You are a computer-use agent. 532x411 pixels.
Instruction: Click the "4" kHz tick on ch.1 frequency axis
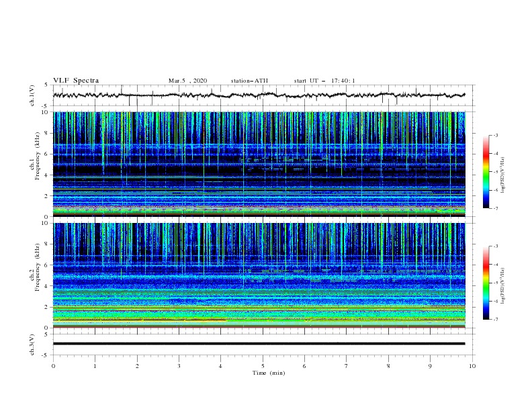tap(47, 175)
